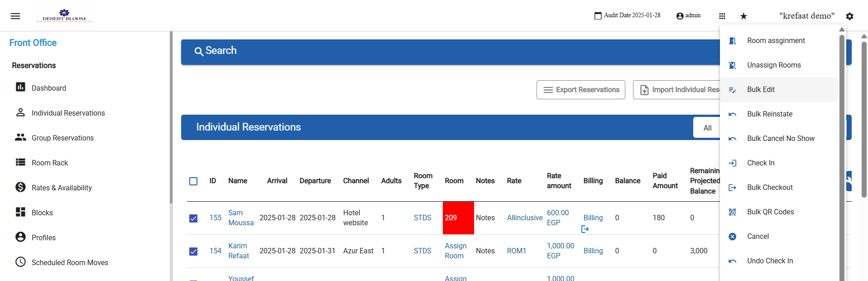This screenshot has height=281, width=868.
Task: Open the All filter dropdown
Action: coord(707,128)
